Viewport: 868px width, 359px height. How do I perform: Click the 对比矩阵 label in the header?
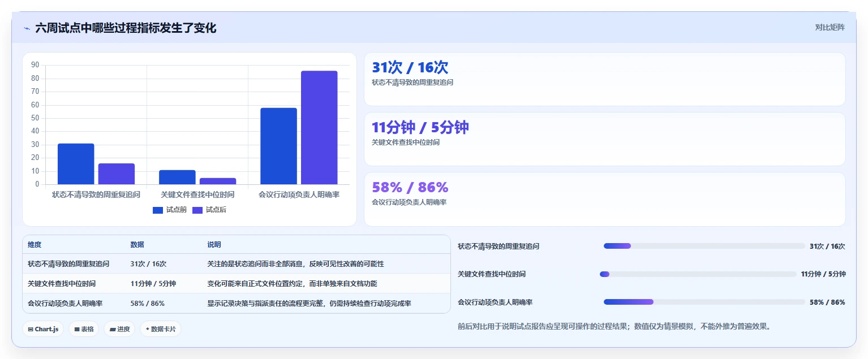[830, 28]
